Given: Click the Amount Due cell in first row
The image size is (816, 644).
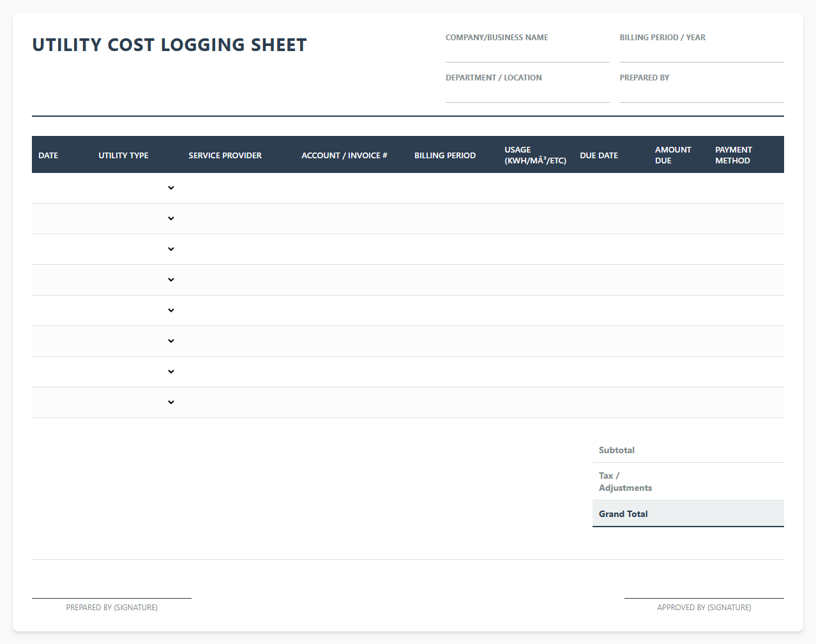Looking at the screenshot, I should pos(679,188).
